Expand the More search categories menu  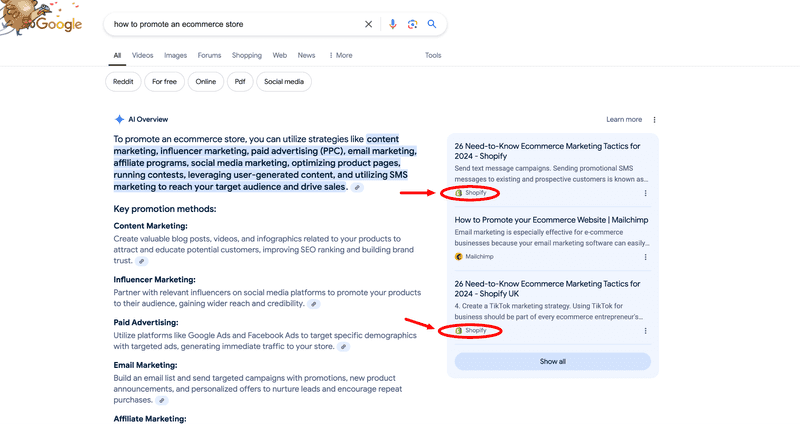pyautogui.click(x=340, y=56)
